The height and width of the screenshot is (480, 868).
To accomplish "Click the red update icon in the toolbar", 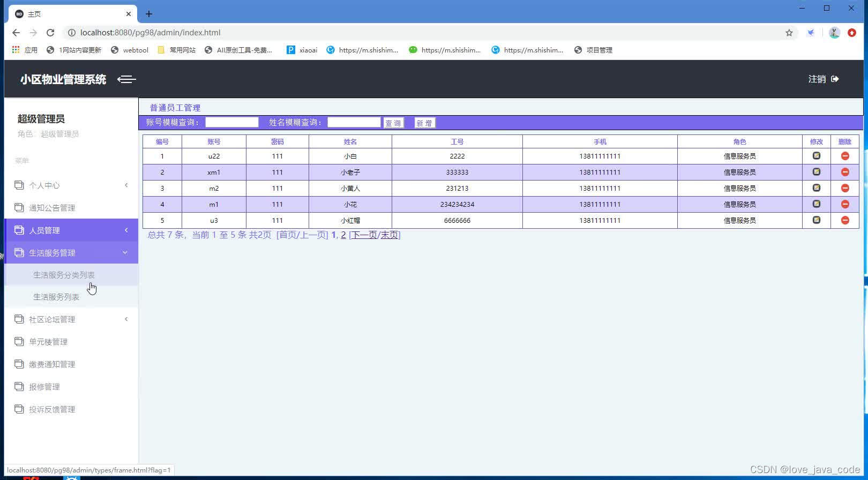I will (x=852, y=33).
